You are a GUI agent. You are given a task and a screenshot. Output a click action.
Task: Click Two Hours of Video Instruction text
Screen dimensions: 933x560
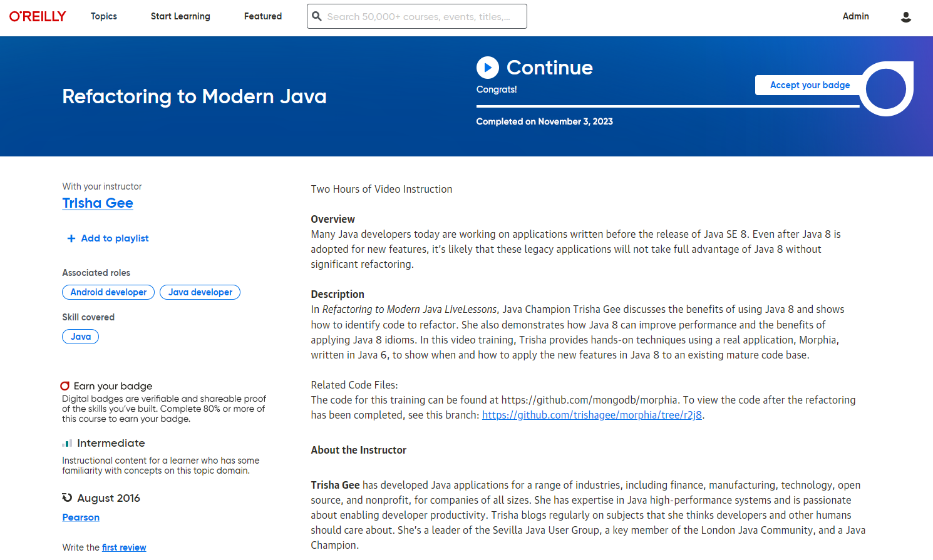tap(381, 189)
